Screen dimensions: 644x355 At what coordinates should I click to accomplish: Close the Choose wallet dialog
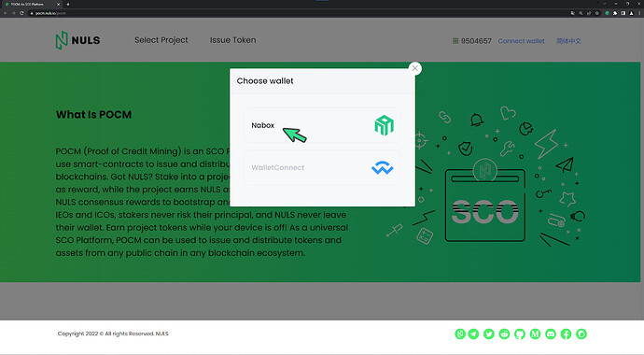pos(414,68)
